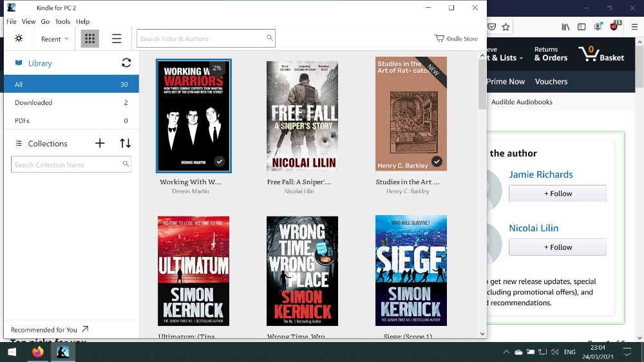Switch to Firefox in the taskbar
The width and height of the screenshot is (644, 362).
coord(38,352)
